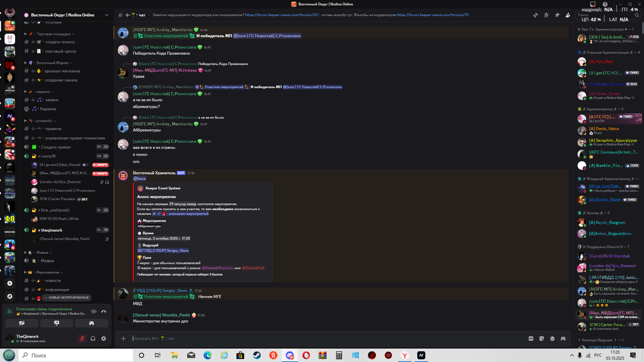This screenshot has height=362, width=644.
Task: Jump to НОВЫЕ НЕПРОЧИТАННЫЕ channels
Action: 66,298
